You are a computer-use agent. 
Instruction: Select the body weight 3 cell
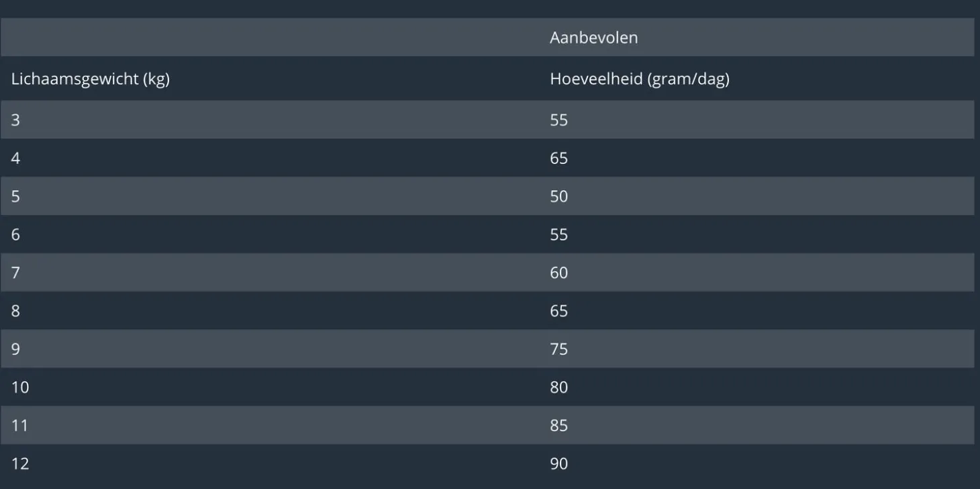coord(15,120)
